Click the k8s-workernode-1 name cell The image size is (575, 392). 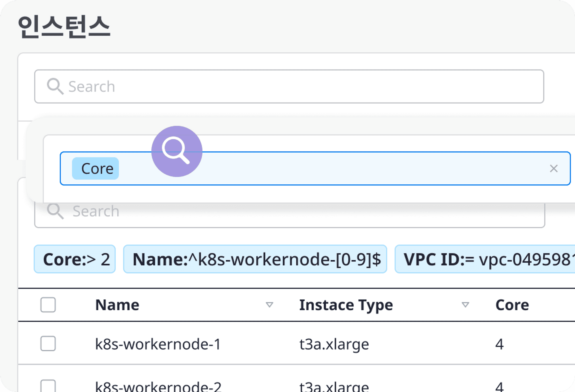[x=158, y=344]
